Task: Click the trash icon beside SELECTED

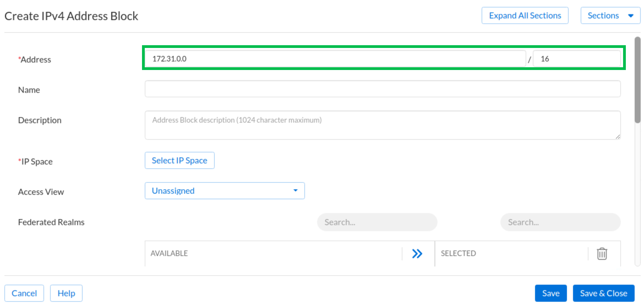Action: [602, 254]
